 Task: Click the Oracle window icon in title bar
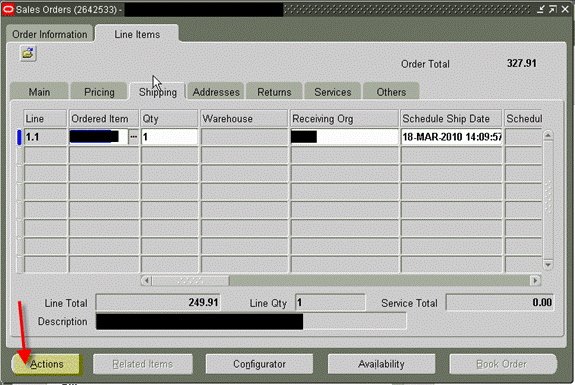[x=8, y=9]
